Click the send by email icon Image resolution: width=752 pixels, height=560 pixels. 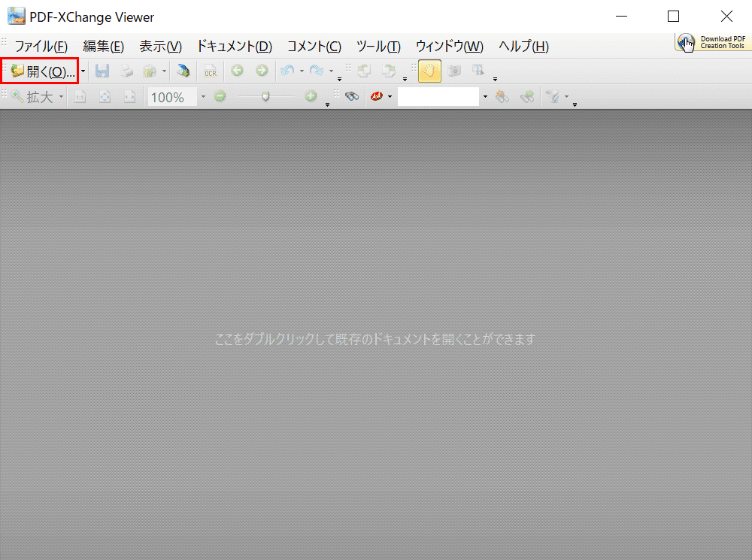[x=150, y=71]
